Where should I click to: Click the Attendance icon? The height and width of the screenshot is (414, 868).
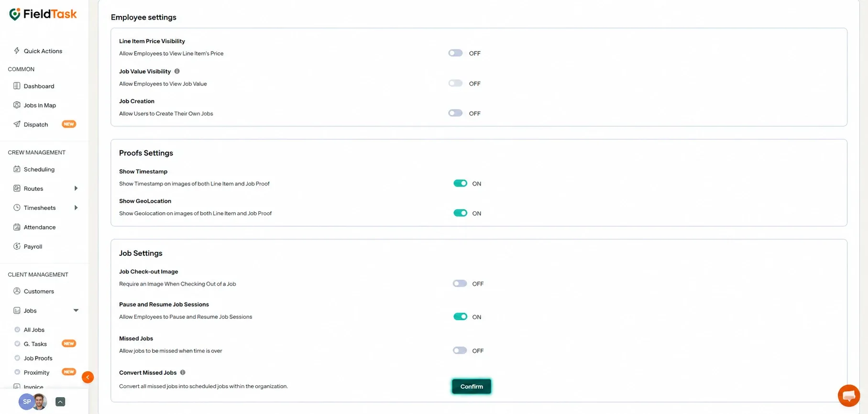pos(17,227)
